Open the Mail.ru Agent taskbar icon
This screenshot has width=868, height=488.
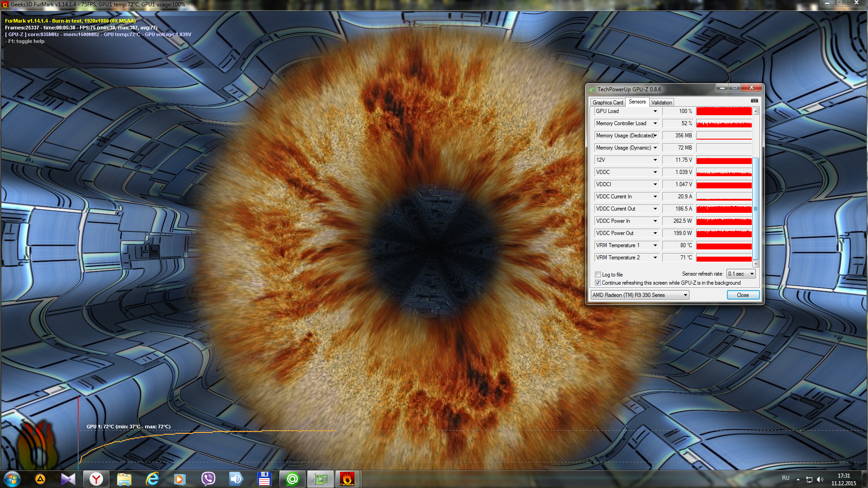pyautogui.click(x=292, y=479)
